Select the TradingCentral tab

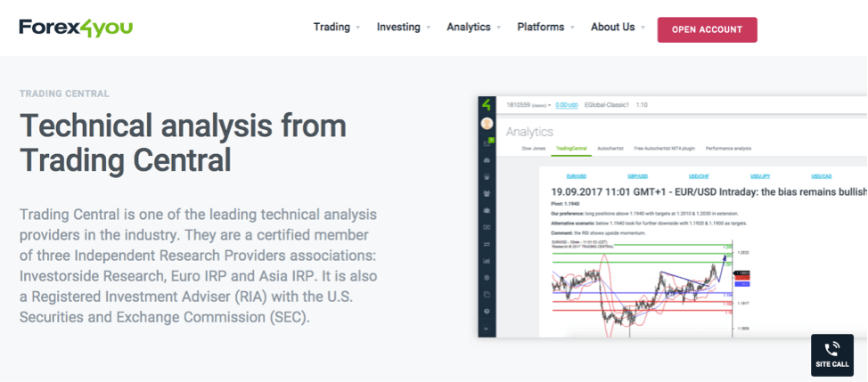571,149
